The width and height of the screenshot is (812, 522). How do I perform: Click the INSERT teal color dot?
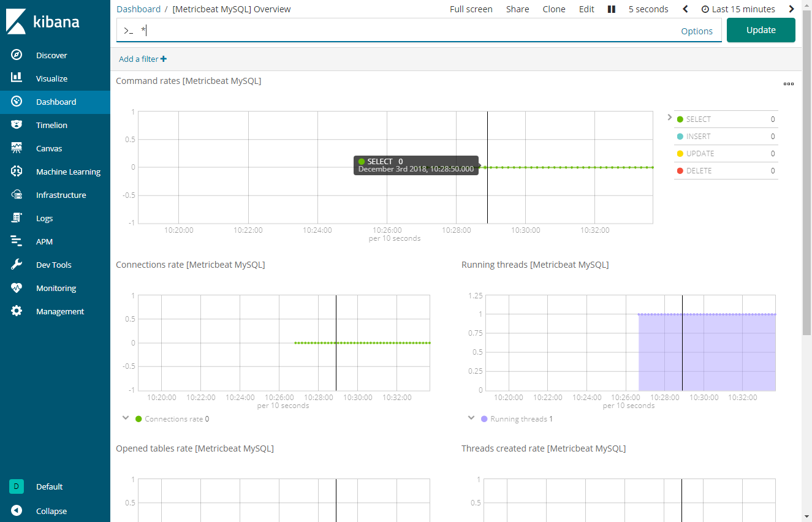680,137
